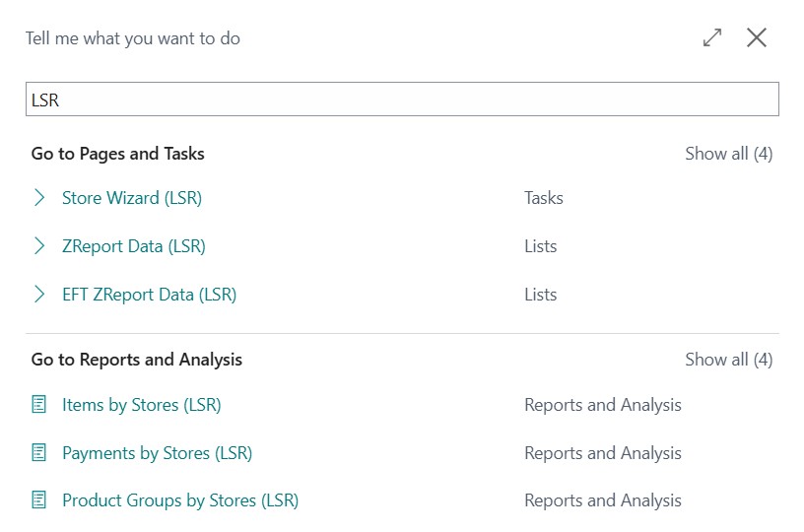Show all Pages and Tasks results
The image size is (804, 532).
tap(728, 154)
